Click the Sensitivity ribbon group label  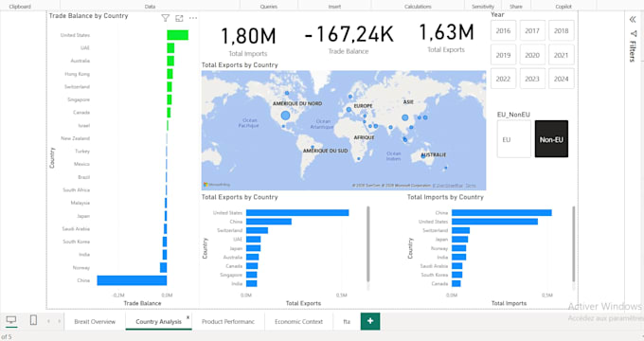483,7
